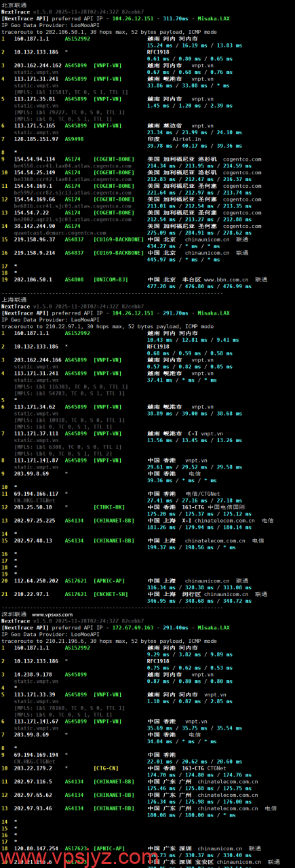The width and height of the screenshot is (295, 868).
Task: Click the [CTG-CN] network tag
Action: click(x=106, y=768)
